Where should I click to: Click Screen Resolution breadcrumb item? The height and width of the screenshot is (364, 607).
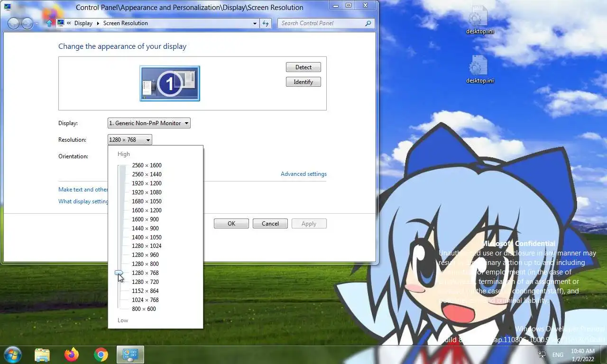(x=126, y=23)
